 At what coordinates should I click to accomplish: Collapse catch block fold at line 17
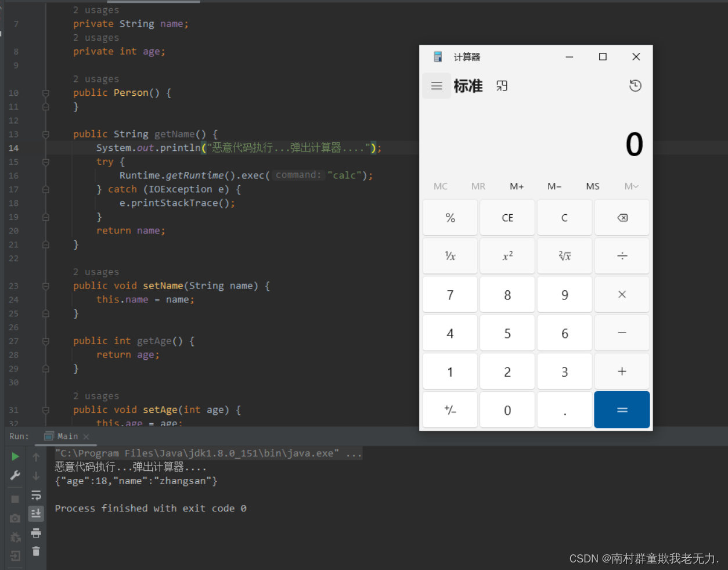[46, 189]
